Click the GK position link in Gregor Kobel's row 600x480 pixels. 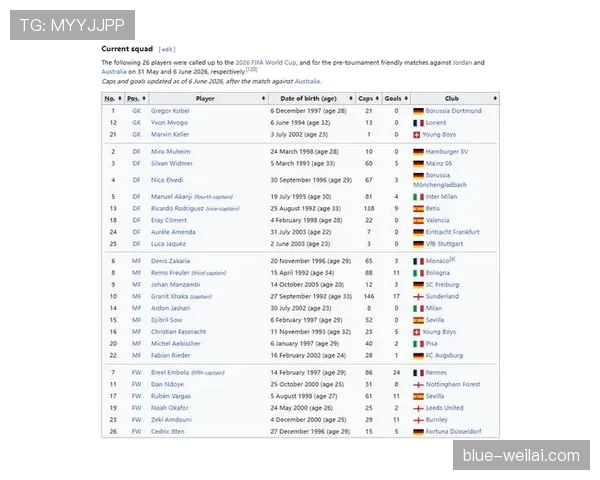pos(137,111)
